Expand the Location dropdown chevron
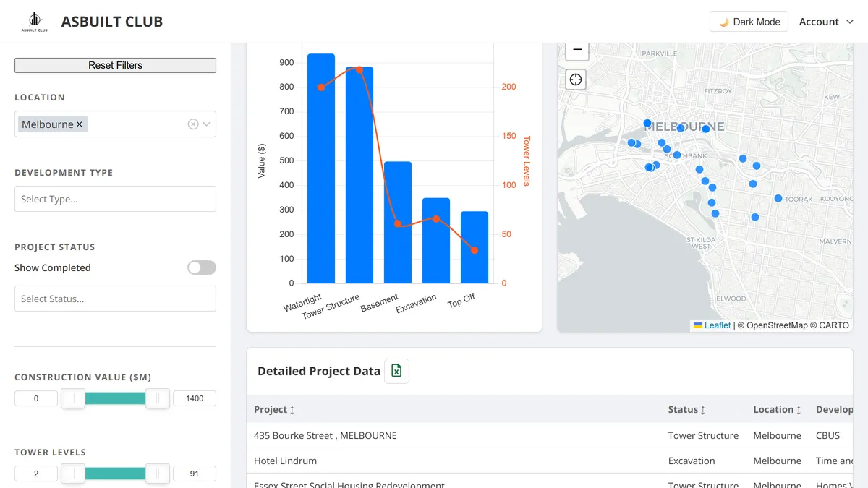The width and height of the screenshot is (868, 488). 207,124
